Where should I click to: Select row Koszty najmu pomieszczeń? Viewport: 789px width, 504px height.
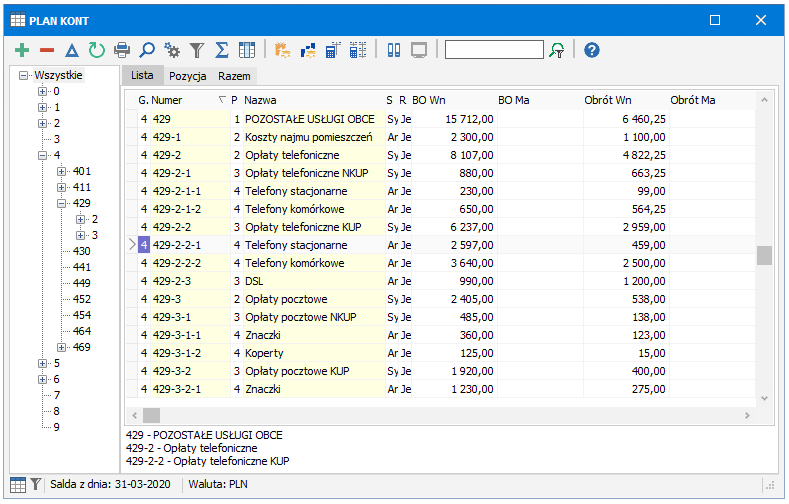440,137
